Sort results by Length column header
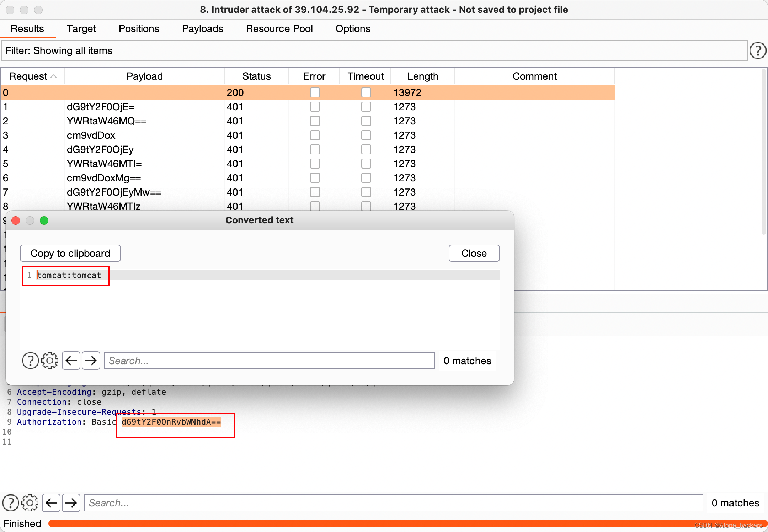768x532 pixels. (x=422, y=76)
